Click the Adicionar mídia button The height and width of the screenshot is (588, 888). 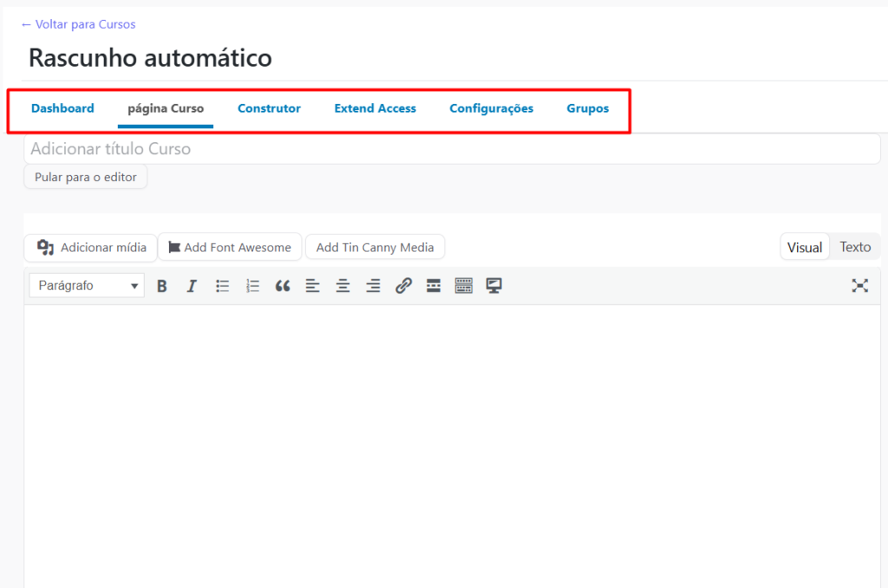[x=91, y=247]
